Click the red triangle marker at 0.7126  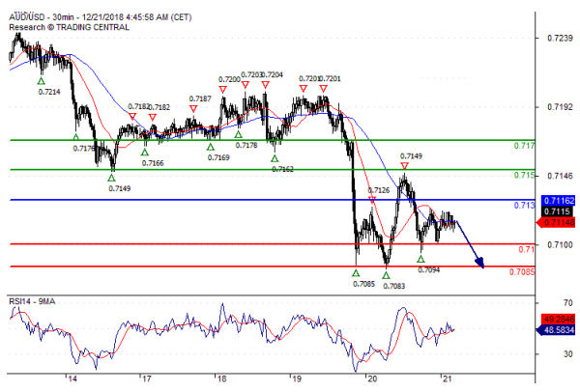(x=372, y=200)
